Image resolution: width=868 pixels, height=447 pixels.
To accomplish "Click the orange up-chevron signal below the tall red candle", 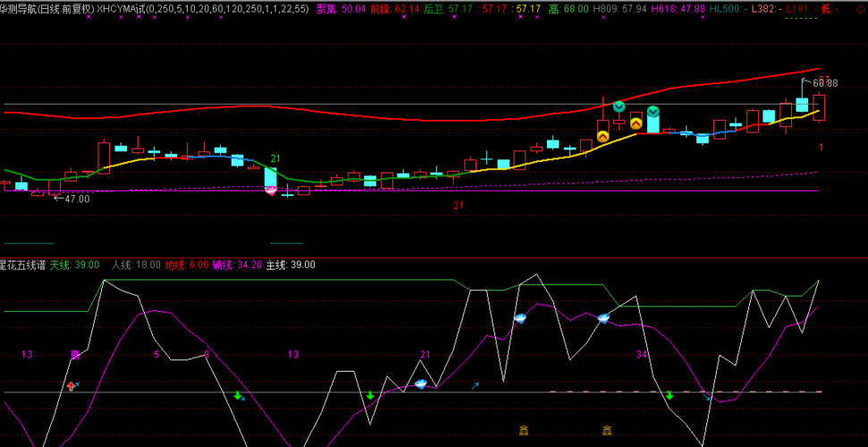I will click(x=603, y=136).
